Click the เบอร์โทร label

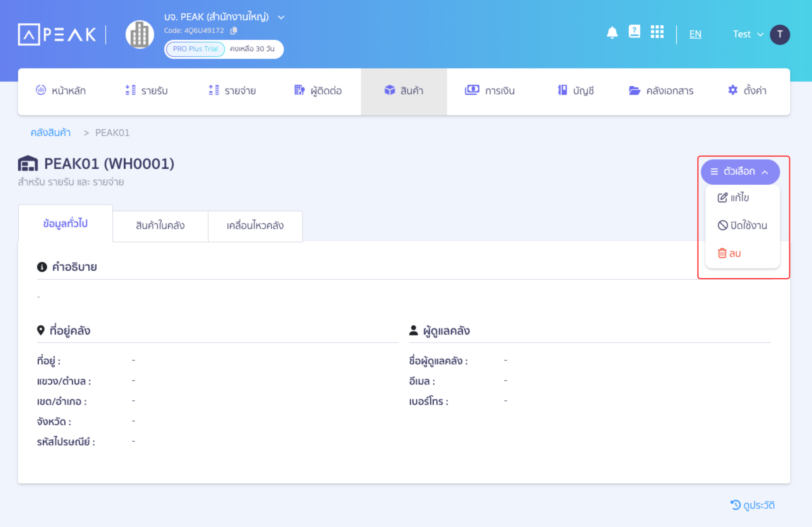click(x=429, y=401)
